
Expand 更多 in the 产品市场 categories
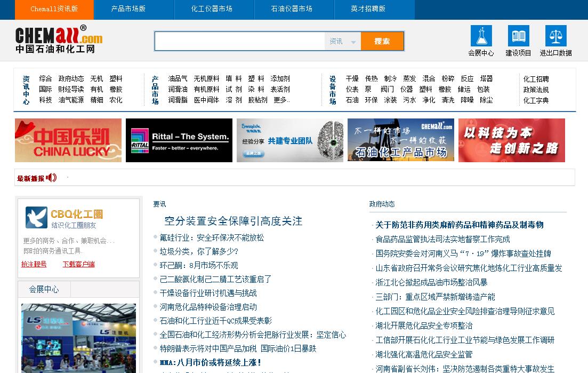pyautogui.click(x=280, y=100)
